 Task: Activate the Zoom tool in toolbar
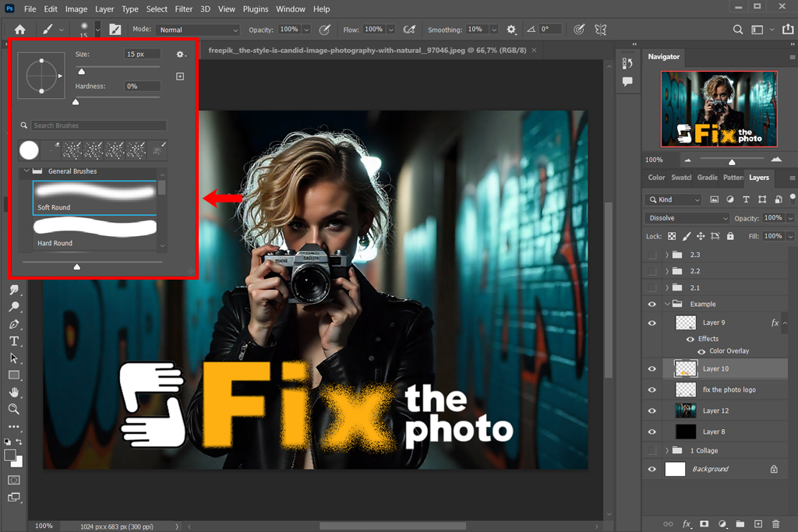14,409
